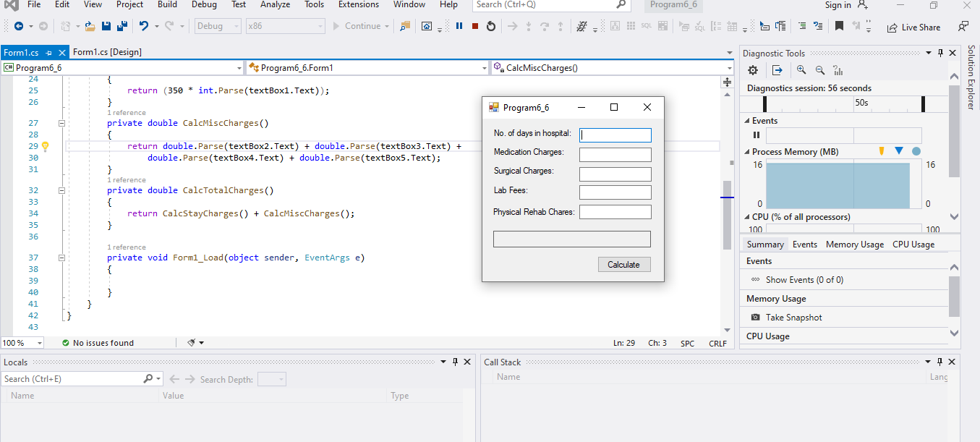This screenshot has width=980, height=442.
Task: Restart the debug session
Action: (491, 26)
